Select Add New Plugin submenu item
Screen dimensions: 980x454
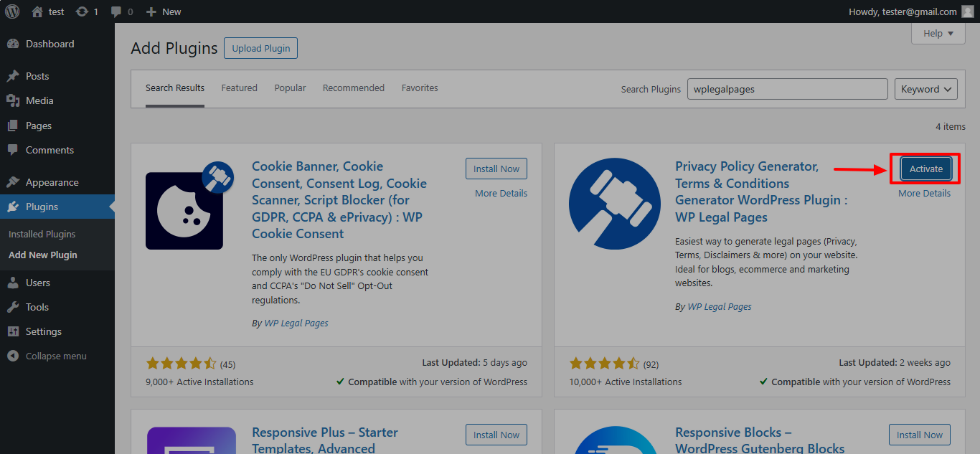click(x=43, y=255)
